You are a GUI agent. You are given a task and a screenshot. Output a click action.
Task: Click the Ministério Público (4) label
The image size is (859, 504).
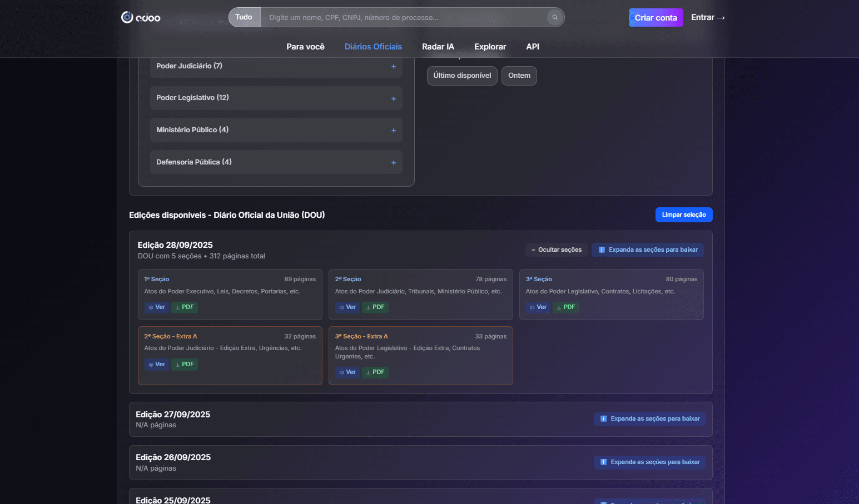(192, 130)
